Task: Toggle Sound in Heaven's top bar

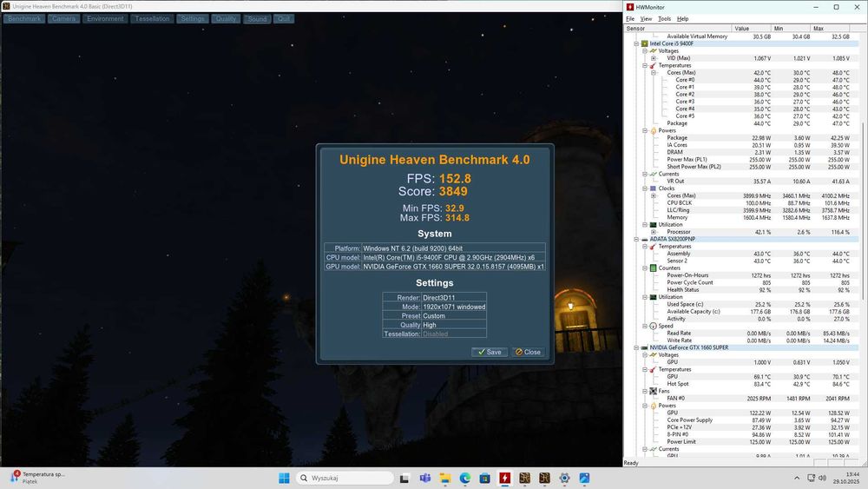Action: pos(257,19)
